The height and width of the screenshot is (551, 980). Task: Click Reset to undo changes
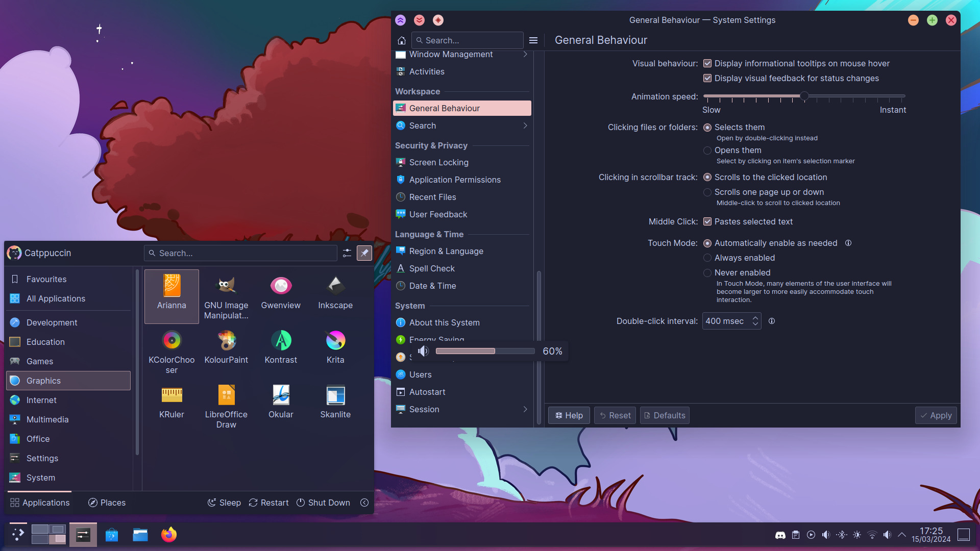coord(614,415)
